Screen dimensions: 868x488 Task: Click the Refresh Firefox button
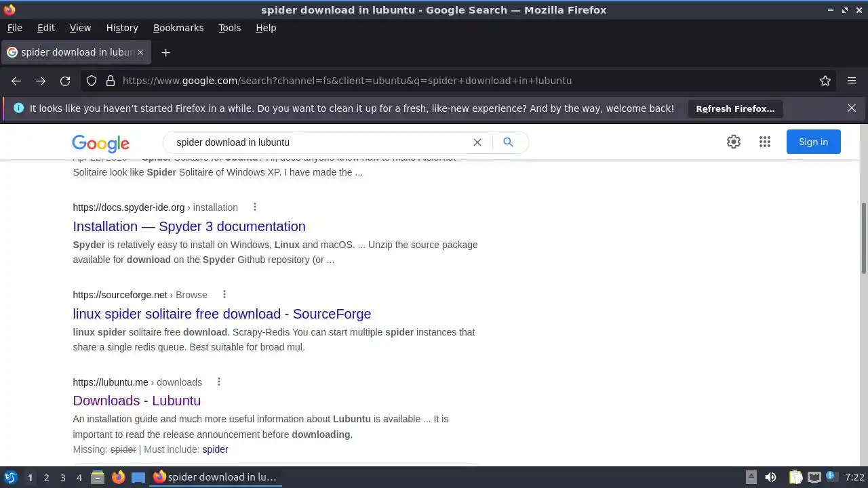(735, 108)
